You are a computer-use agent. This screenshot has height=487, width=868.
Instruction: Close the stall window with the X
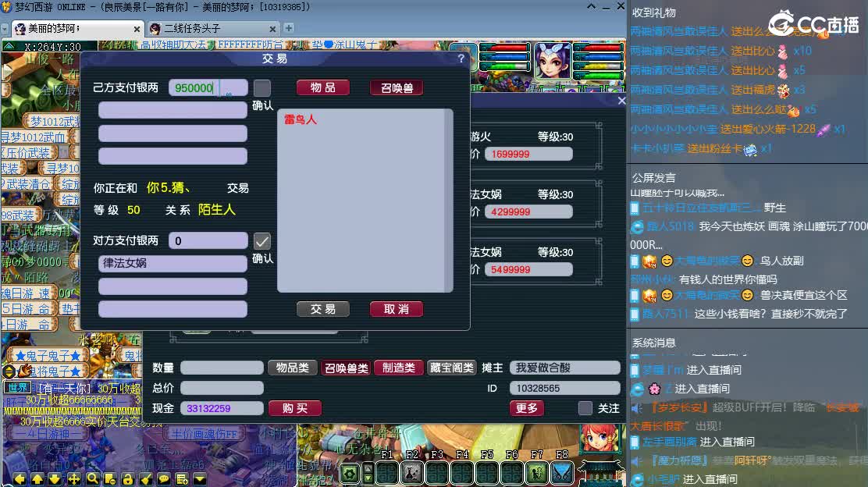coord(621,101)
